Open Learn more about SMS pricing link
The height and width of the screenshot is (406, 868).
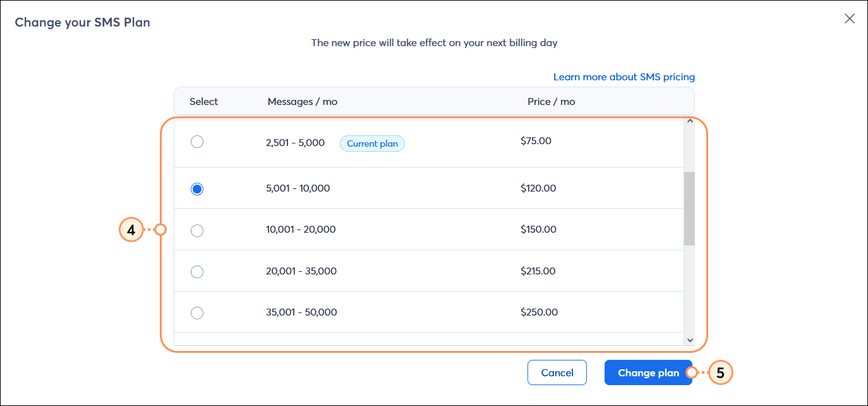coord(624,77)
